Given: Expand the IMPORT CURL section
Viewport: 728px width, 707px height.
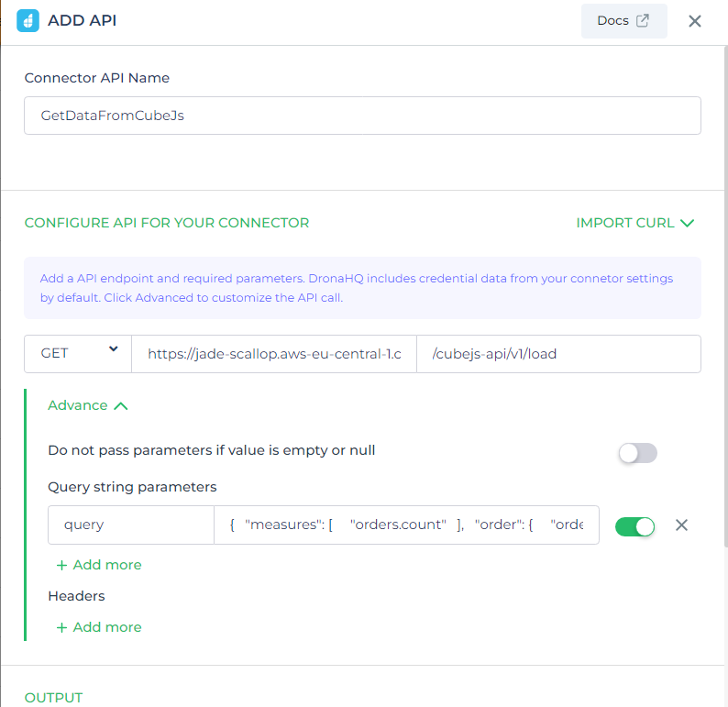Looking at the screenshot, I should tap(625, 223).
